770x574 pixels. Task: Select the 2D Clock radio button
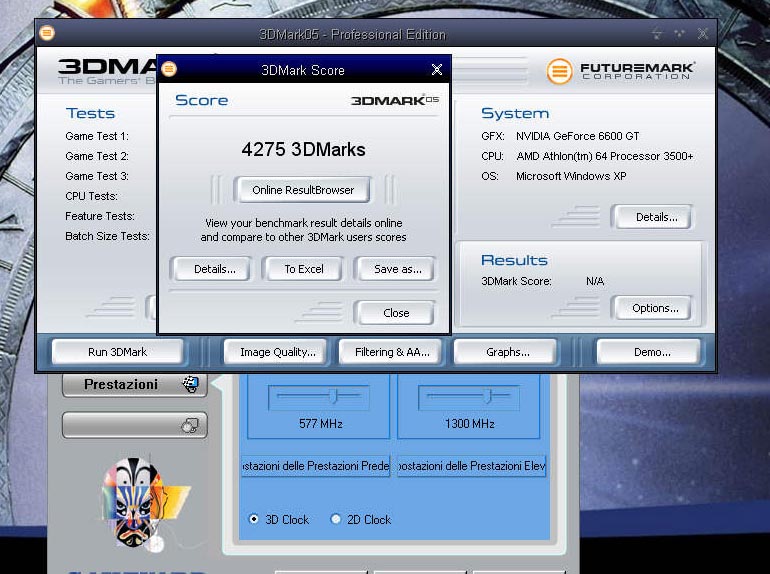[336, 519]
